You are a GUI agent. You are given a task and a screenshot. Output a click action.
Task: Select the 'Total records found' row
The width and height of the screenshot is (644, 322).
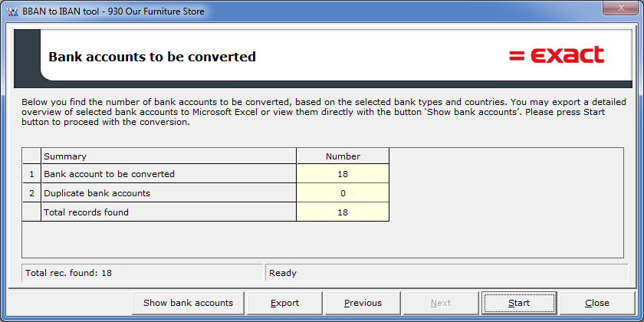click(x=205, y=212)
